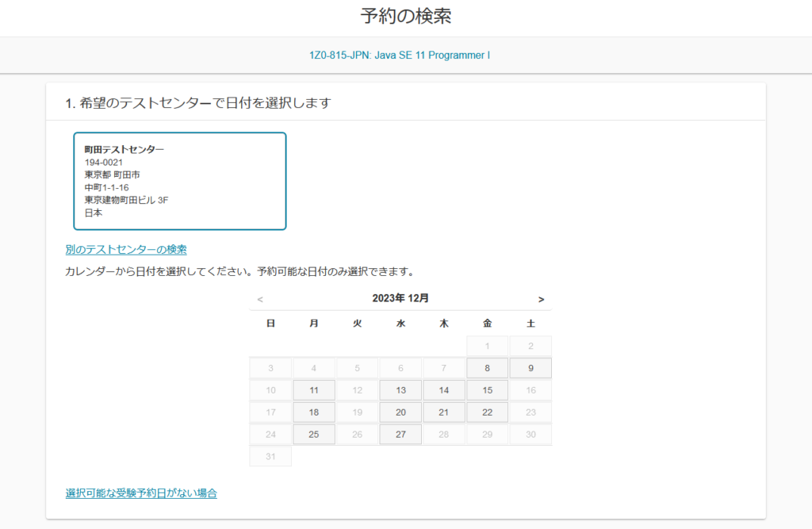The image size is (812, 529).
Task: Pick the 11th as the exam date
Action: [x=314, y=390]
